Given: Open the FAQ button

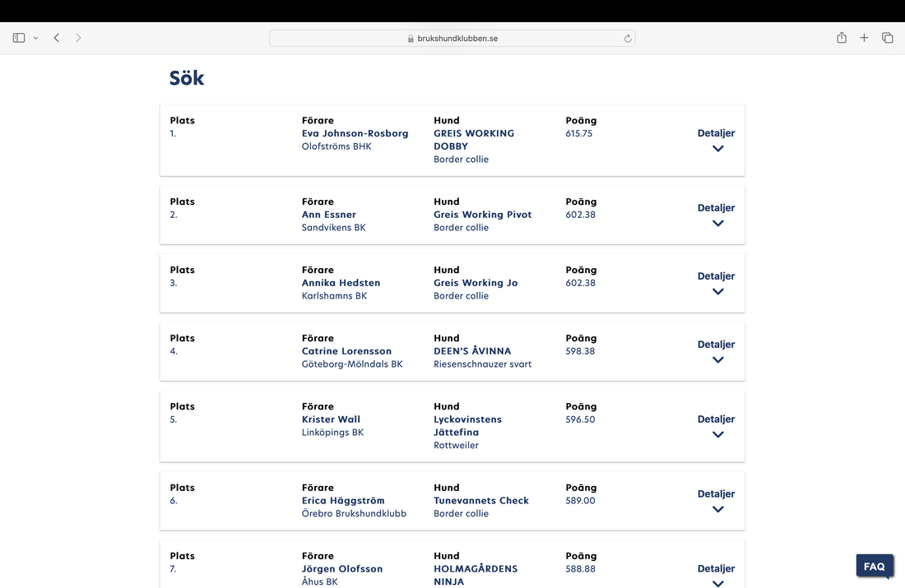Looking at the screenshot, I should [x=874, y=567].
